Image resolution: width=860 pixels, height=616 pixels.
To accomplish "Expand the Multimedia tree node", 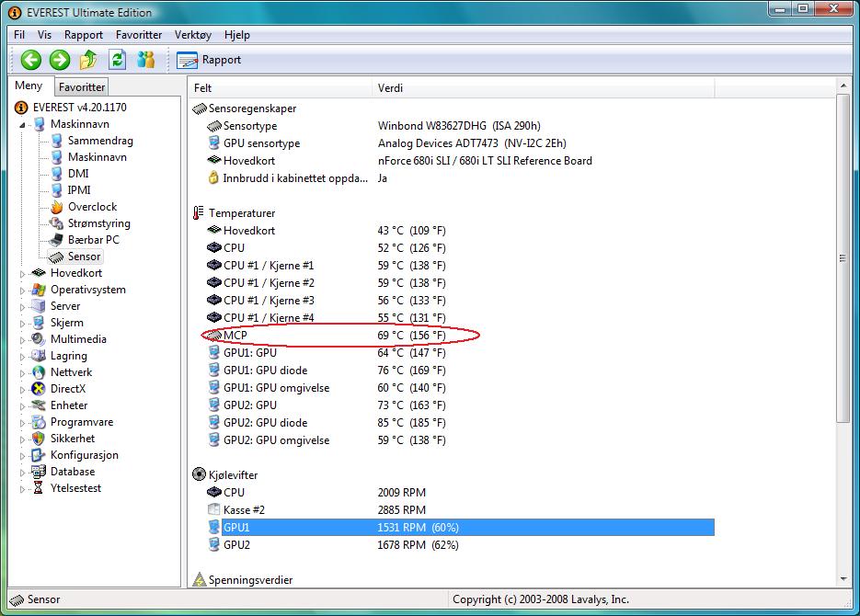I will pos(22,340).
